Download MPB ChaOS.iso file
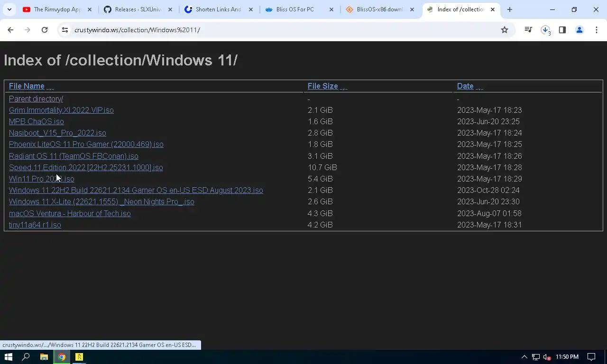 tap(36, 121)
